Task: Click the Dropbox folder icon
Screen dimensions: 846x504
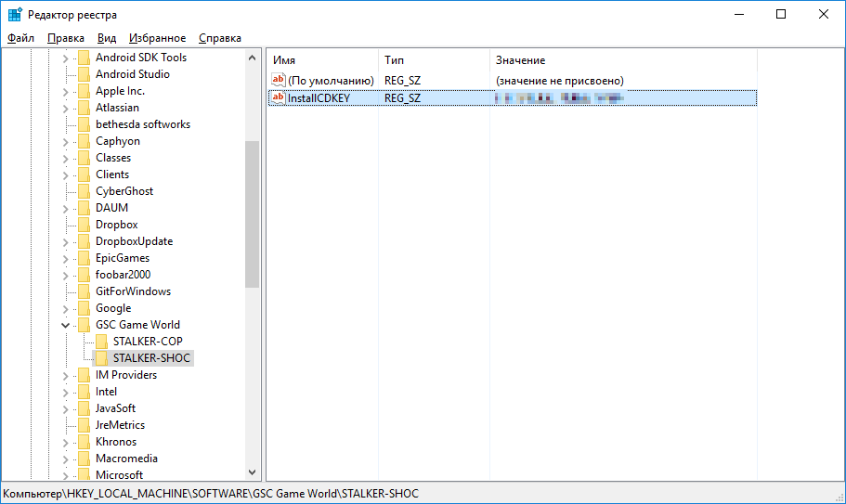Action: pos(84,225)
